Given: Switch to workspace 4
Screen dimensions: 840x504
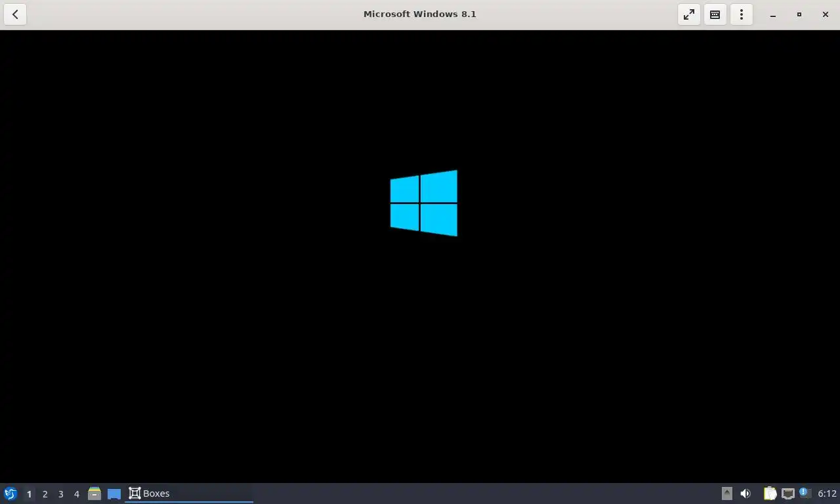Looking at the screenshot, I should [76, 493].
